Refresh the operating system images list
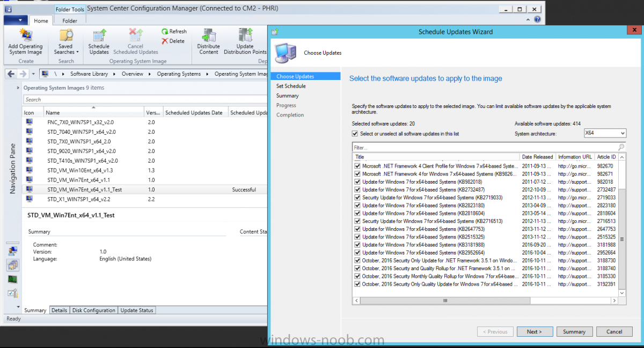This screenshot has height=348, width=644. pyautogui.click(x=174, y=32)
